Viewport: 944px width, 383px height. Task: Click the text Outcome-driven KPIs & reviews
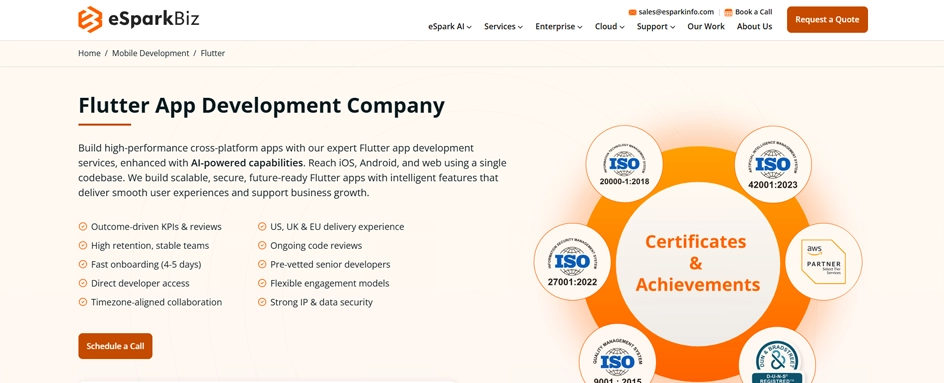click(156, 226)
